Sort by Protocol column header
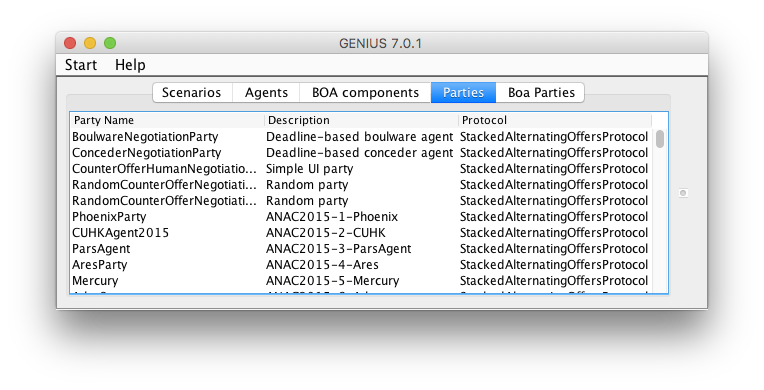This screenshot has height=390, width=764. (x=554, y=120)
